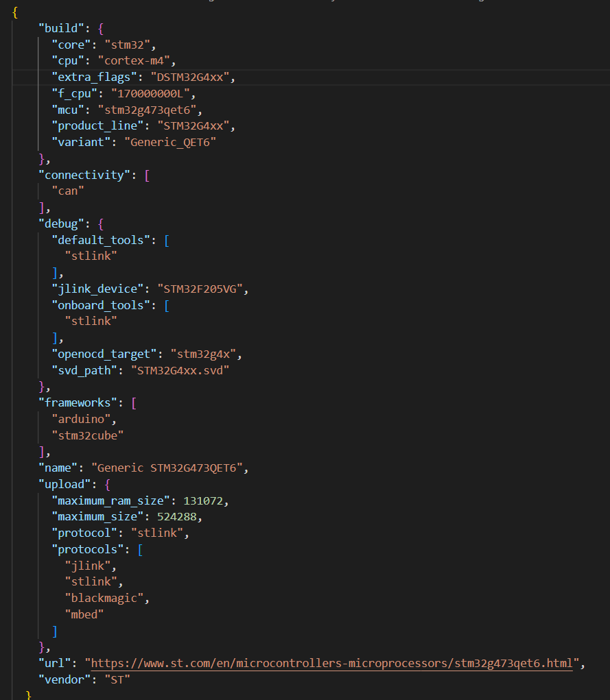Viewport: 610px width, 700px height.
Task: Click the "stm32g4x" openocd_target value
Action: [203, 354]
